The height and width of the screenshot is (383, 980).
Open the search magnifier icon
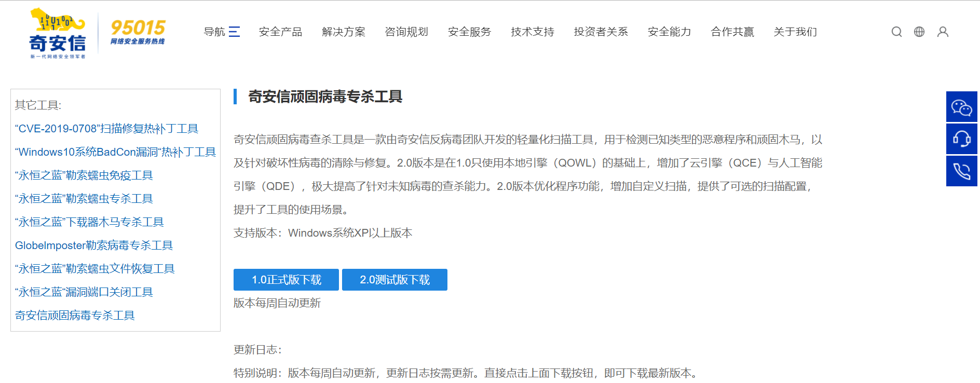click(x=896, y=32)
